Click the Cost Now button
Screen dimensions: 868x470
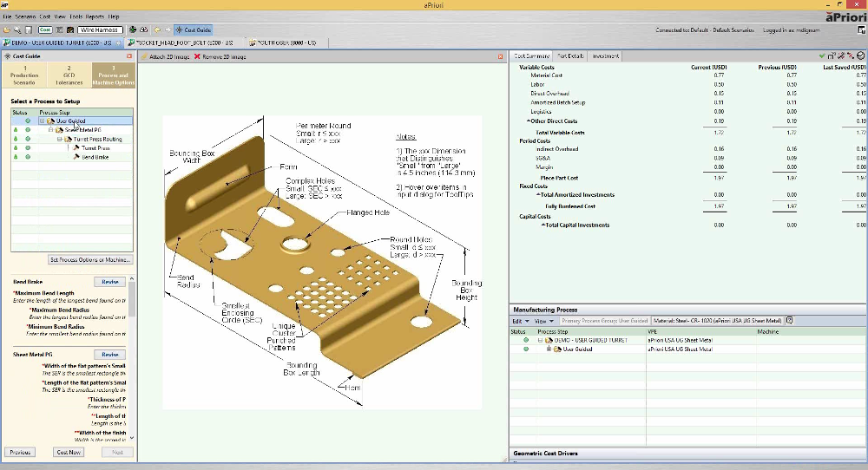(x=69, y=453)
